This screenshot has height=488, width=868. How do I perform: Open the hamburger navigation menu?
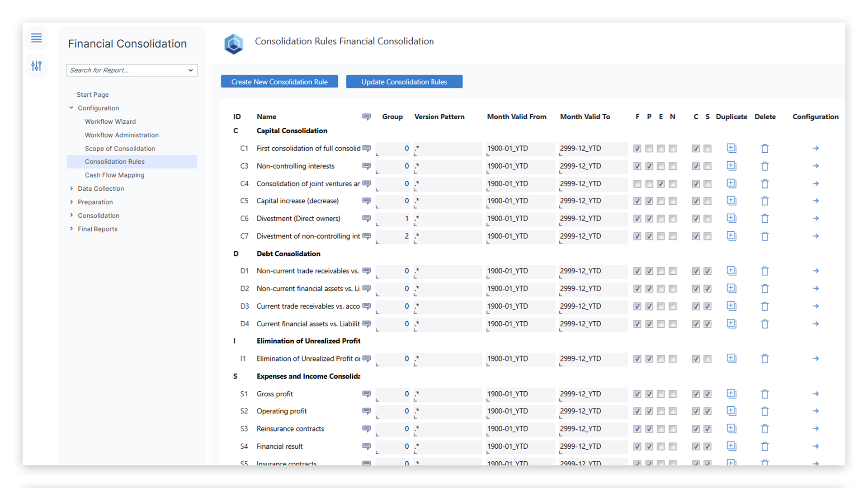pos(37,38)
